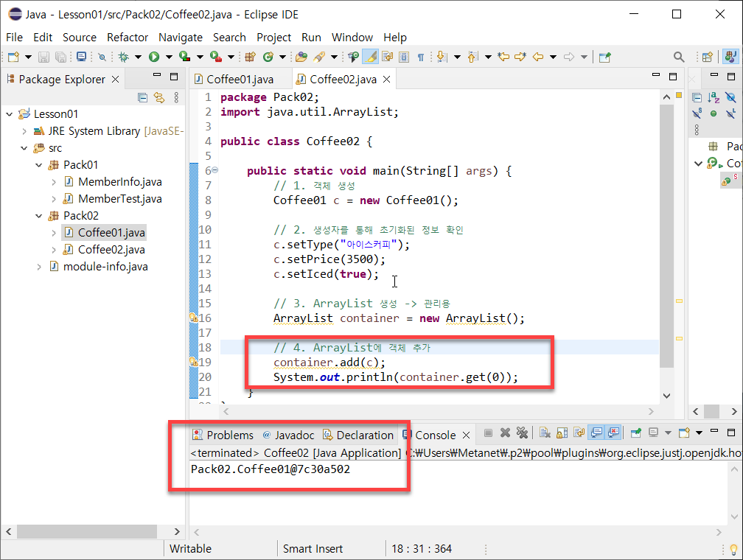Collapse the main method at line 6
Image resolution: width=743 pixels, height=560 pixels.
coord(214,169)
